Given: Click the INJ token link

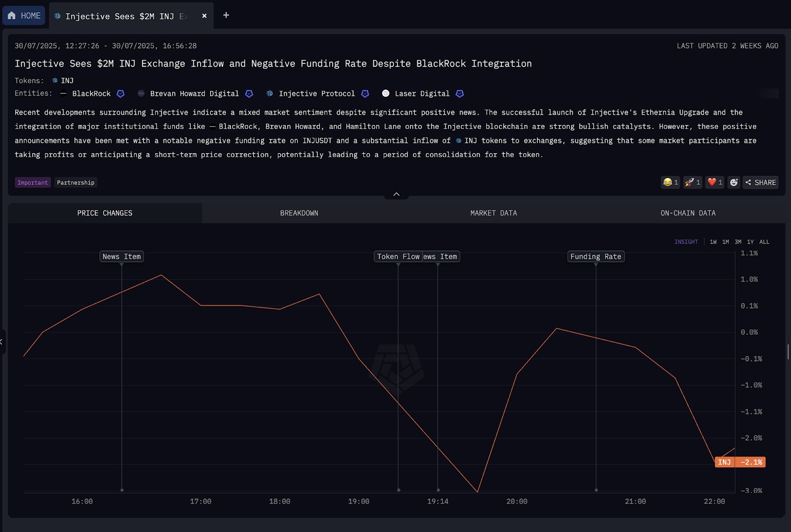Looking at the screenshot, I should pos(63,81).
